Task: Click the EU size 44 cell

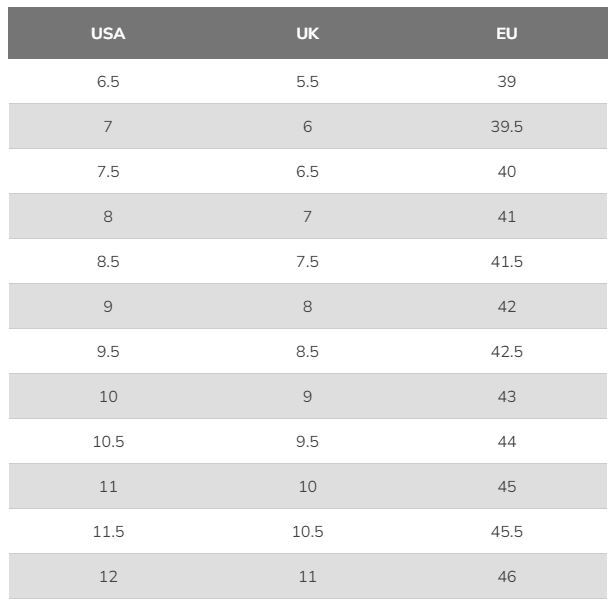Action: 507,441
